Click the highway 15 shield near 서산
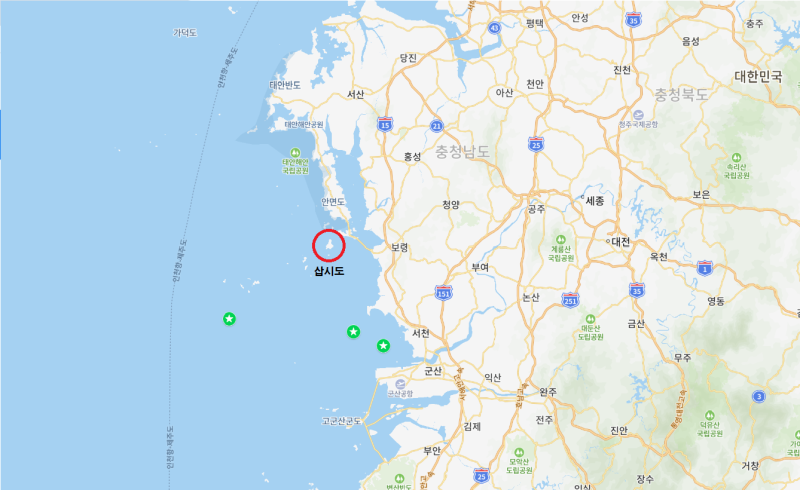800x490 pixels. tap(385, 124)
